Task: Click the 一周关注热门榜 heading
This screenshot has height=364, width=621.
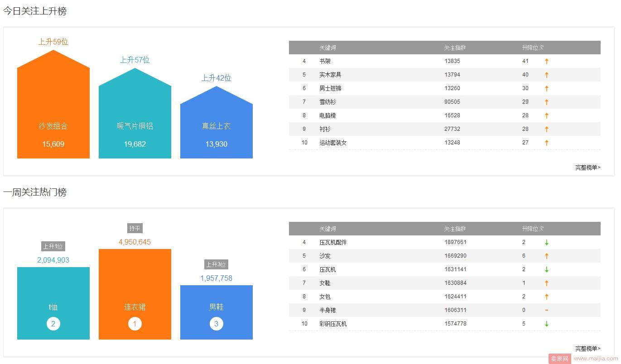Action: [35, 192]
